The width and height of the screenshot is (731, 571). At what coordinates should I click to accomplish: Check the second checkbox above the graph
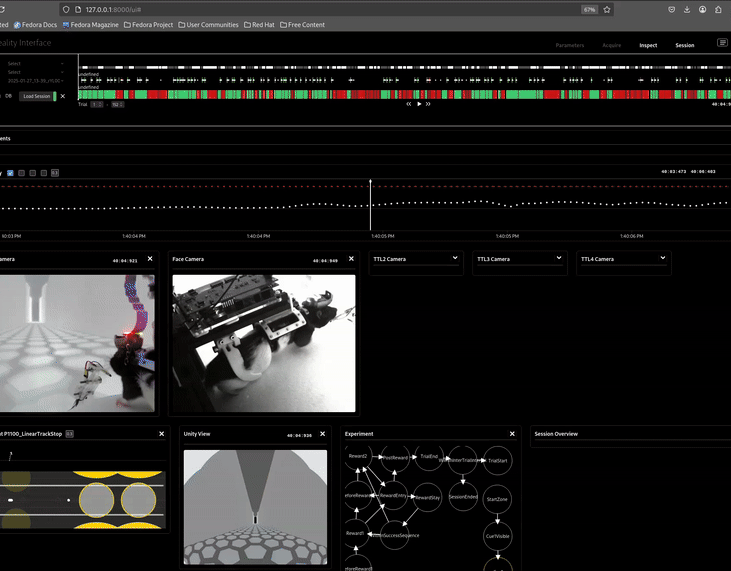coord(21,173)
